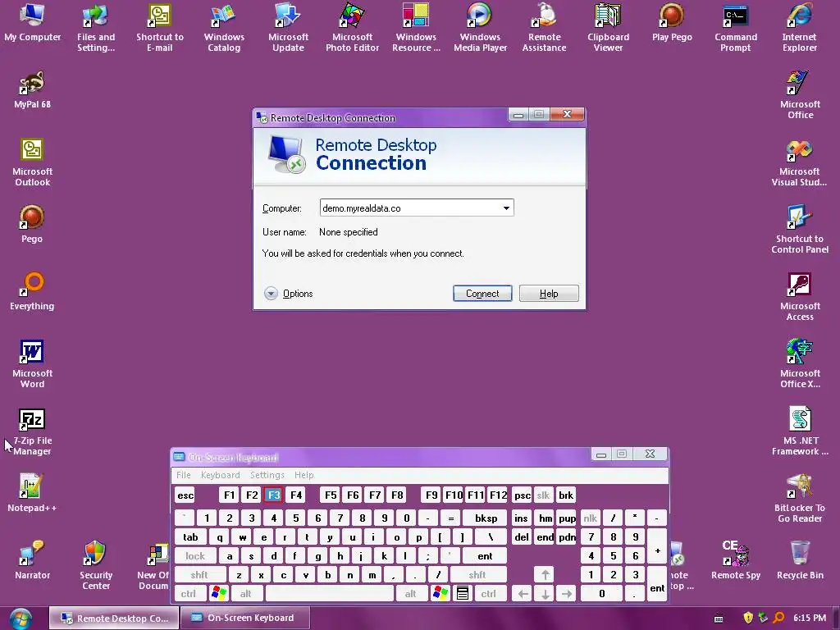Screen dimensions: 840x630
Task: Click the Microsoft Word desktop icon
Action: pos(32,363)
